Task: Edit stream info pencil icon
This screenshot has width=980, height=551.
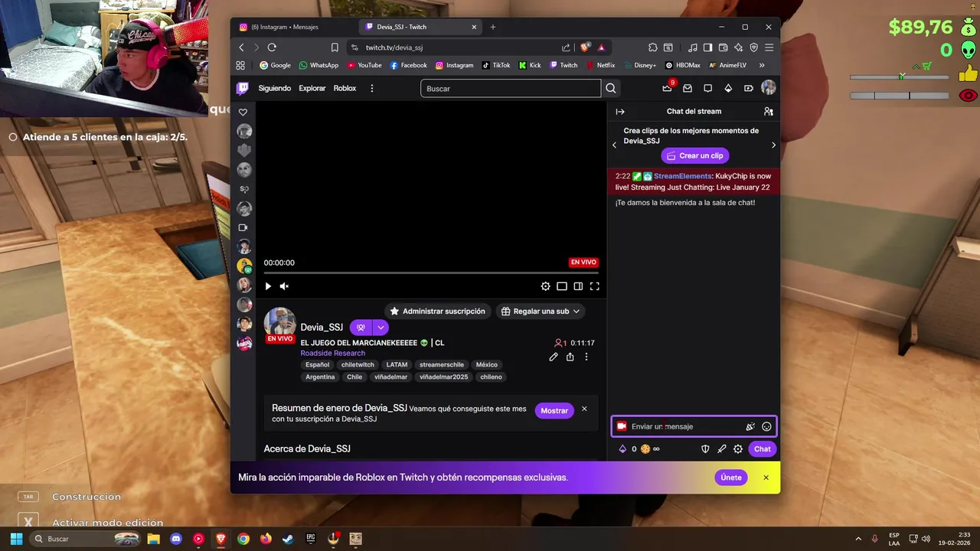Action: click(554, 357)
